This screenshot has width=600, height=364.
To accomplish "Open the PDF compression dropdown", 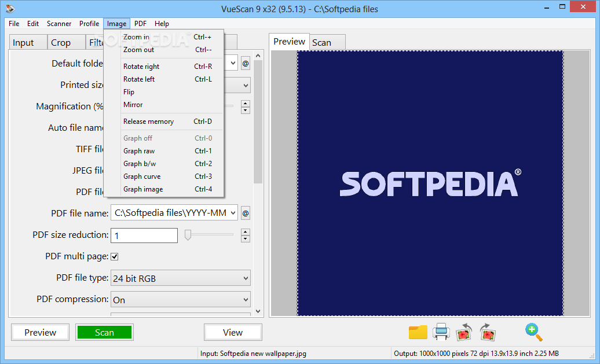I will pyautogui.click(x=181, y=300).
